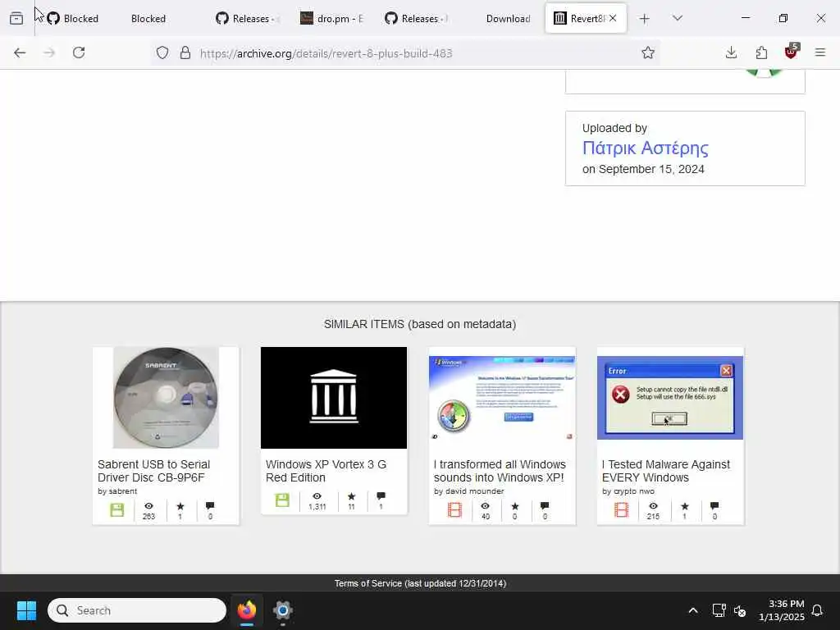
Task: Click movie film icon on crypto nwo card
Action: click(x=622, y=509)
